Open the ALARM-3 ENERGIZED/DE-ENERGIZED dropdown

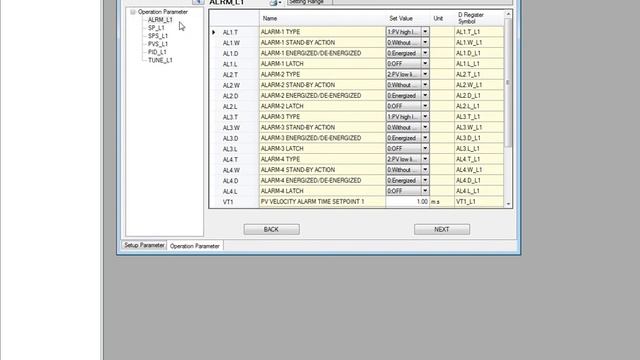click(425, 138)
